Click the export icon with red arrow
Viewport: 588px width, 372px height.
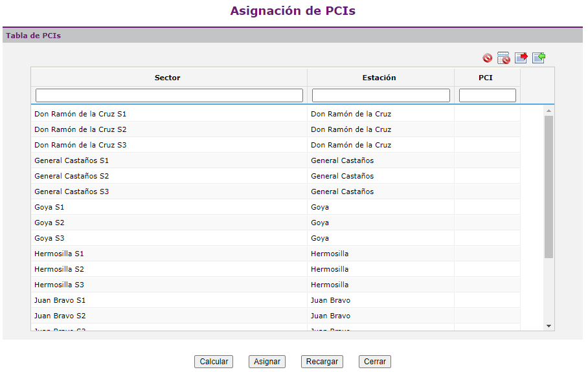coord(521,58)
